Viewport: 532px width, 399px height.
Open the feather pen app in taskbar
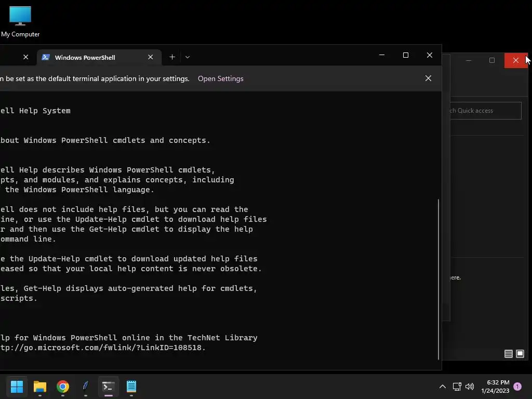tap(86, 387)
